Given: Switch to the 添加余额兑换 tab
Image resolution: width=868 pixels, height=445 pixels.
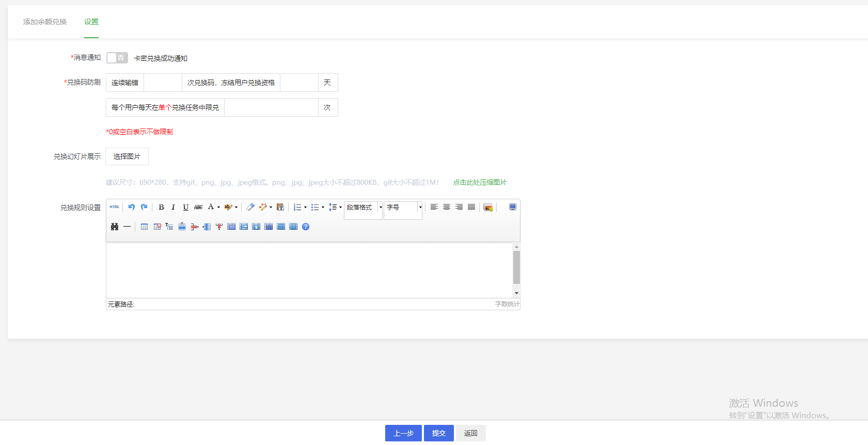Looking at the screenshot, I should pyautogui.click(x=45, y=22).
